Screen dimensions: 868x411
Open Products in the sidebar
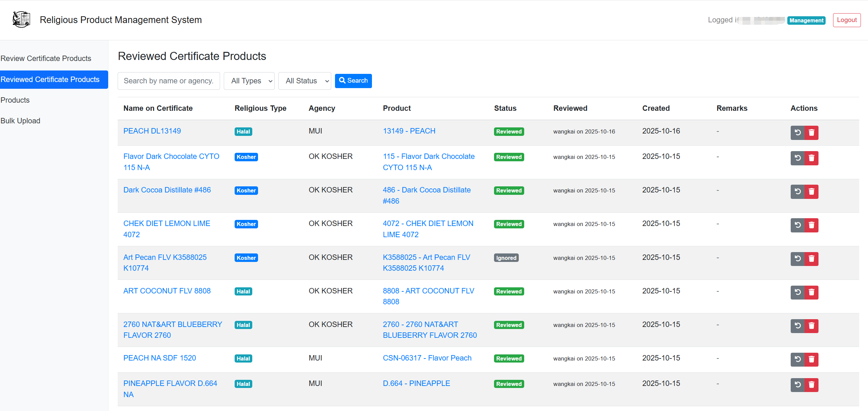pos(15,100)
